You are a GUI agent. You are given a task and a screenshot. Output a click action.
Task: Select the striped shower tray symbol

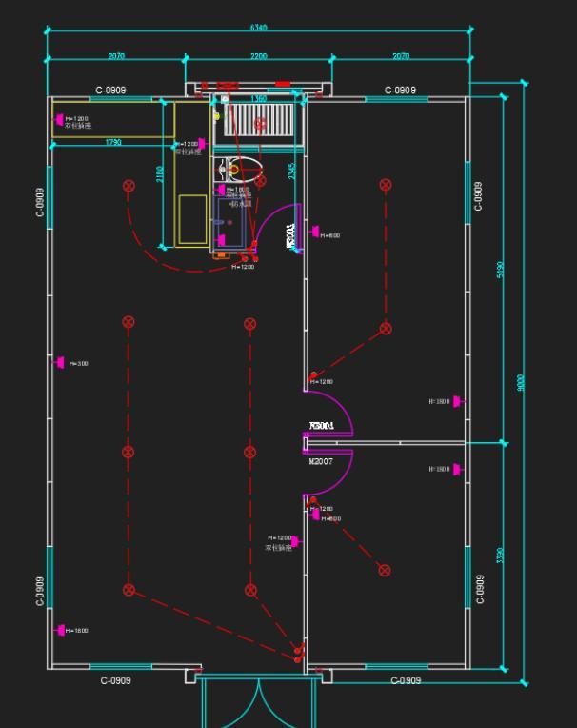click(x=259, y=120)
